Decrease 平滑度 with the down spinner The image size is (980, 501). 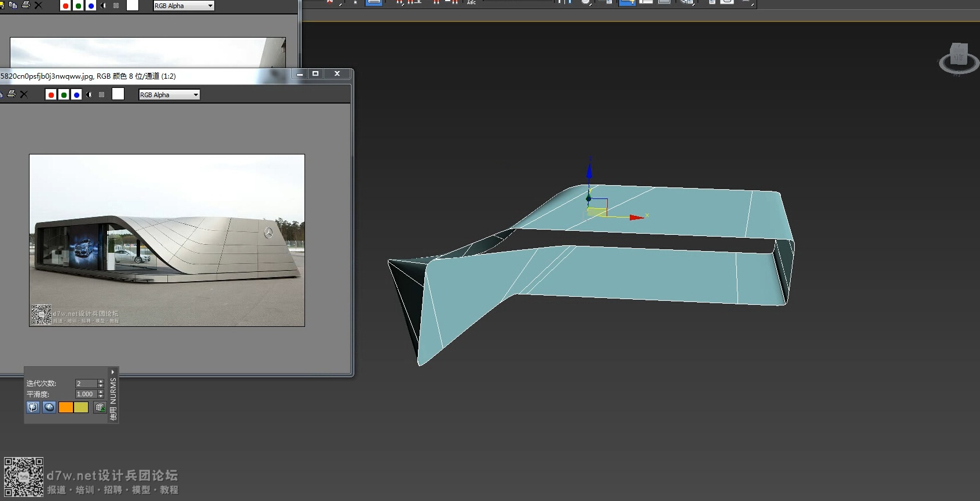coord(101,396)
